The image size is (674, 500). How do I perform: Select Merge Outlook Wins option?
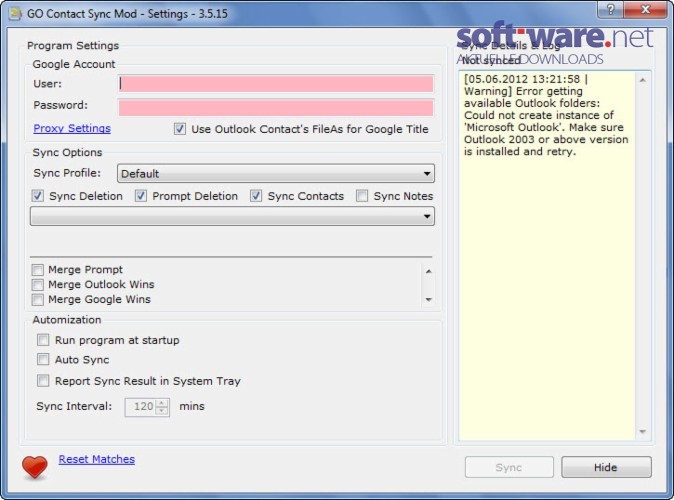coord(38,285)
